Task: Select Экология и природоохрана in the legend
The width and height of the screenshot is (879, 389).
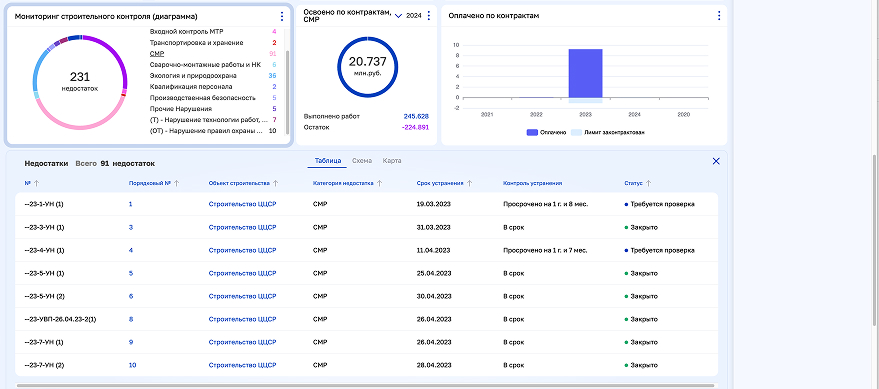Action: pyautogui.click(x=193, y=76)
